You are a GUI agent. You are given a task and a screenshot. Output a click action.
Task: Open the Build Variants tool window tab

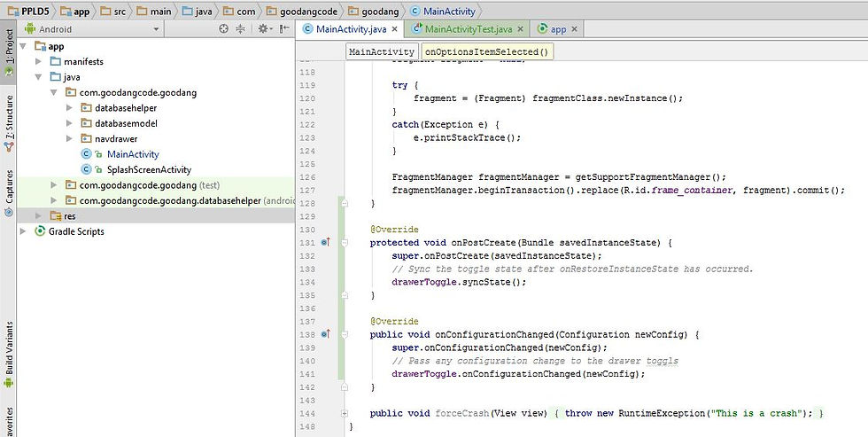pyautogui.click(x=9, y=355)
